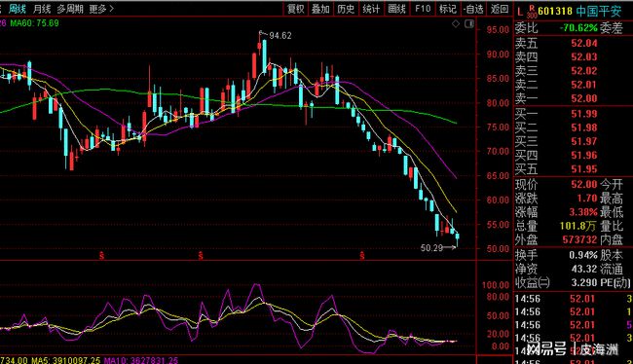
Task: Open the 历史 history button
Action: click(346, 9)
